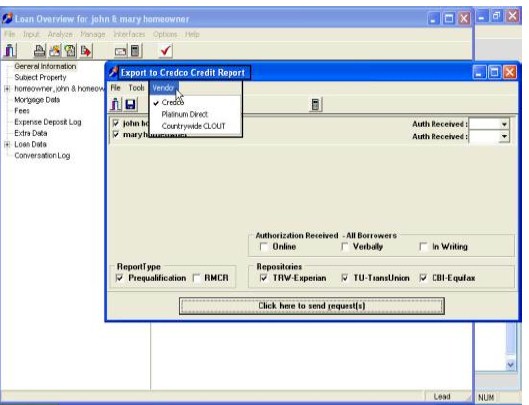Open the Options menu in Loan Overview
Image resolution: width=529 pixels, height=405 pixels.
[165, 34]
